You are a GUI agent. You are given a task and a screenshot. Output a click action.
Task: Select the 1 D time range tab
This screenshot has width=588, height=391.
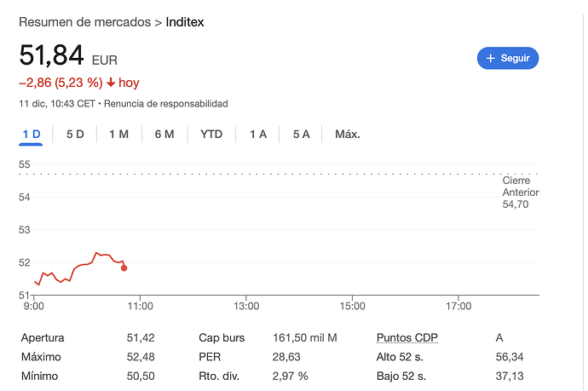[x=32, y=135]
